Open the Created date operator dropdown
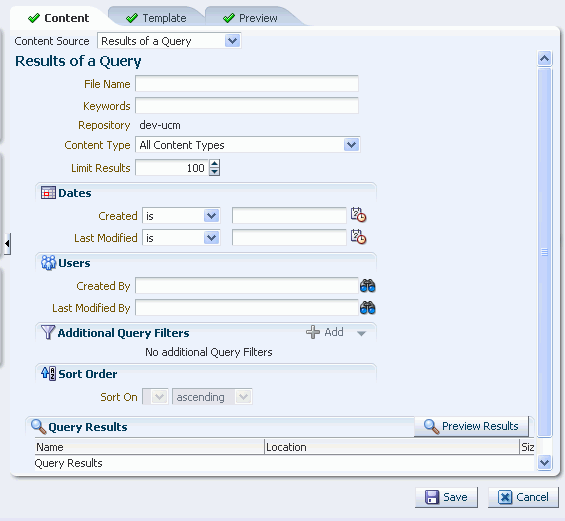565x521 pixels. tap(212, 216)
